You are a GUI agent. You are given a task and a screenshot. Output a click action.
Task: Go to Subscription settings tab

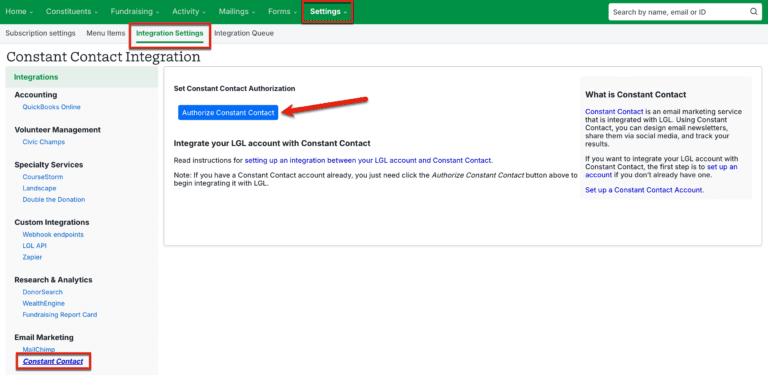(40, 33)
